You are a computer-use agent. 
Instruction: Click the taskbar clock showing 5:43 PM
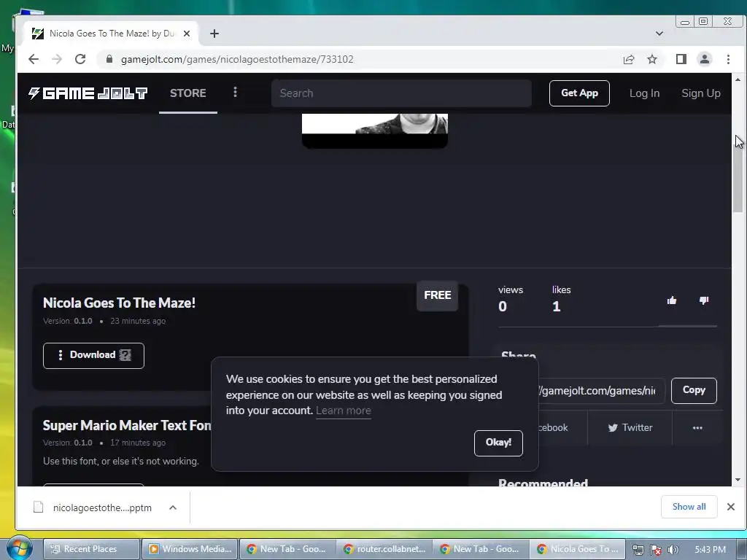[x=710, y=550]
